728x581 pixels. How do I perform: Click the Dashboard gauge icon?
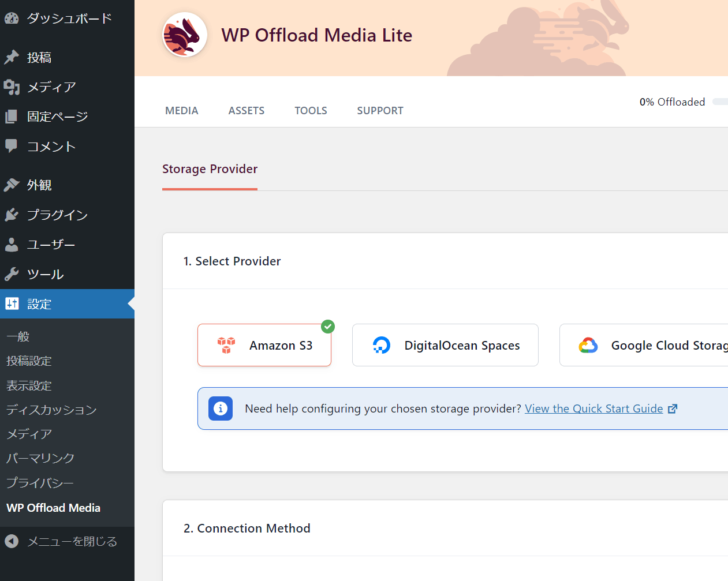[x=12, y=18]
